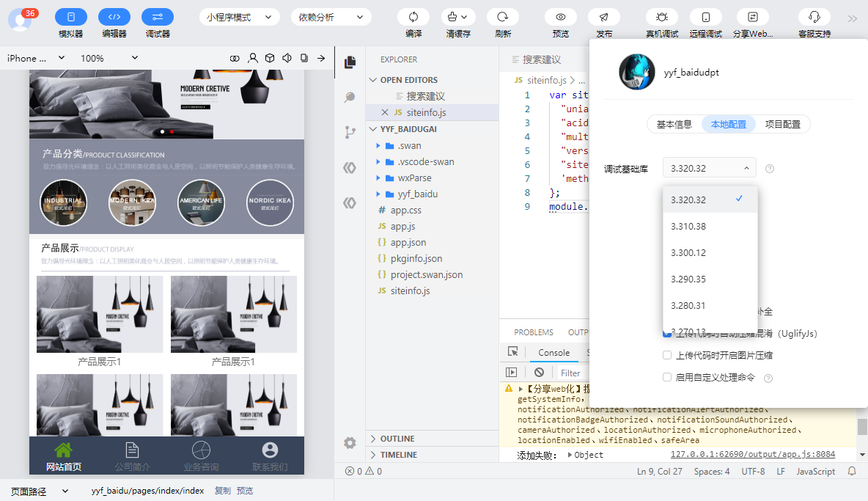Open the source control branch icon
Image resolution: width=868 pixels, height=501 pixels.
349,132
